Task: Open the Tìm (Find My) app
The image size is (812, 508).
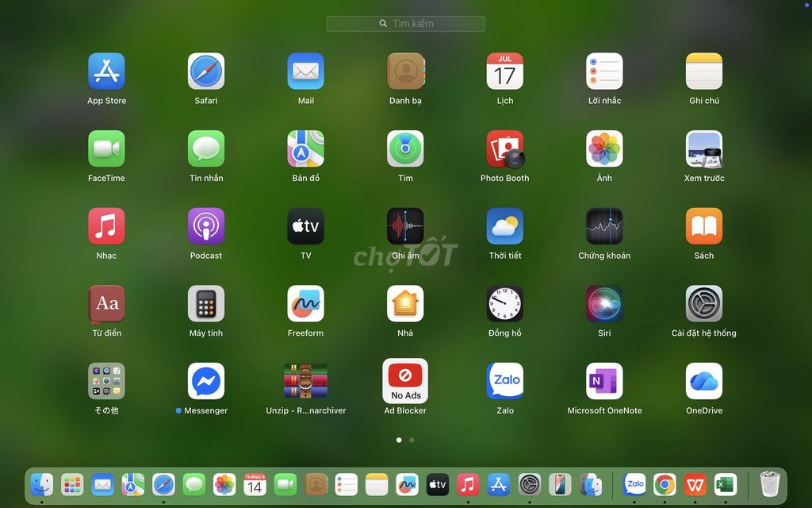Action: click(x=405, y=148)
